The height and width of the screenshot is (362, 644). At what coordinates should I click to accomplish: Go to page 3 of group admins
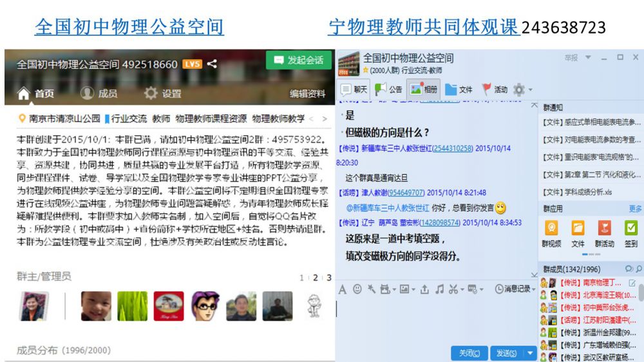pyautogui.click(x=329, y=278)
